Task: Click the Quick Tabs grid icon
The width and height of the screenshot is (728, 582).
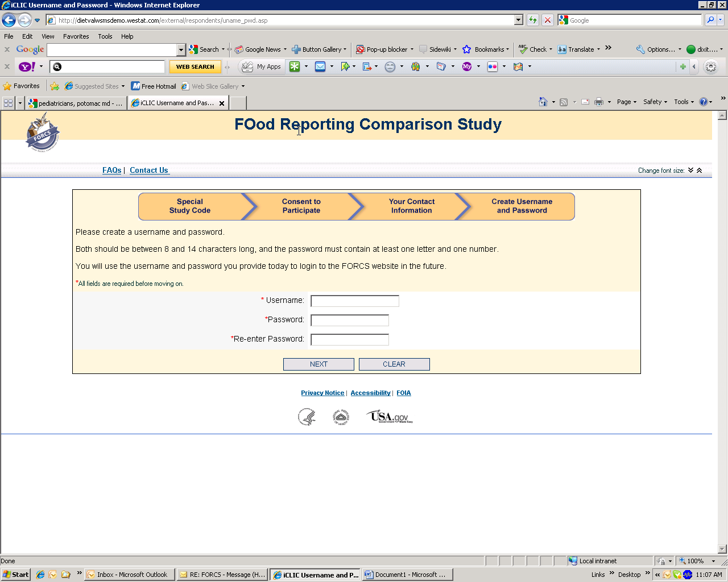Action: click(x=8, y=103)
